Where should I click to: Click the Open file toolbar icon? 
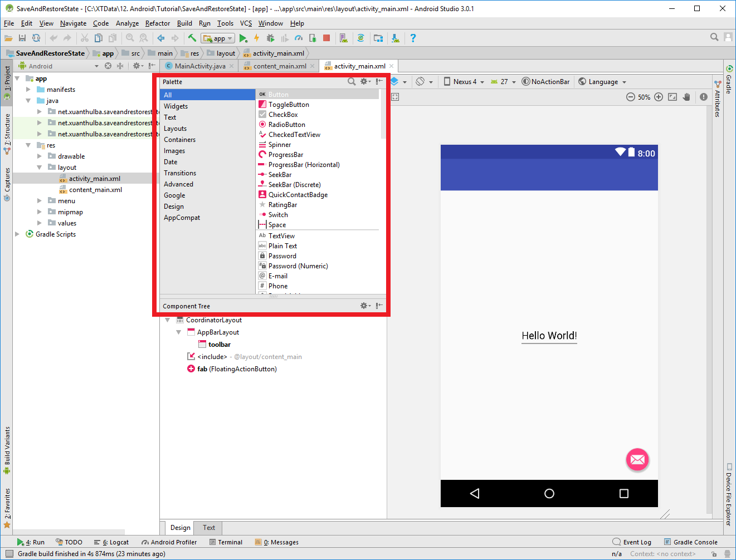8,38
